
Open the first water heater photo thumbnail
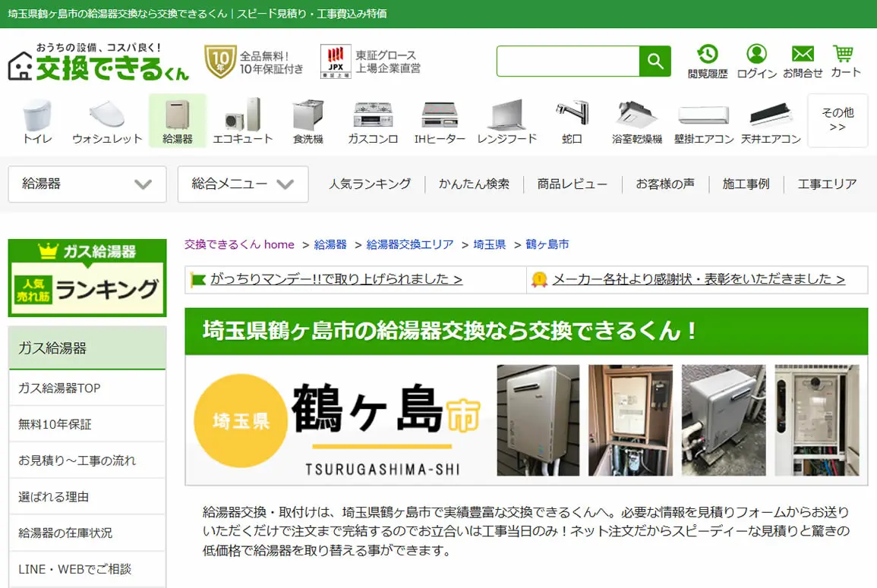point(538,420)
